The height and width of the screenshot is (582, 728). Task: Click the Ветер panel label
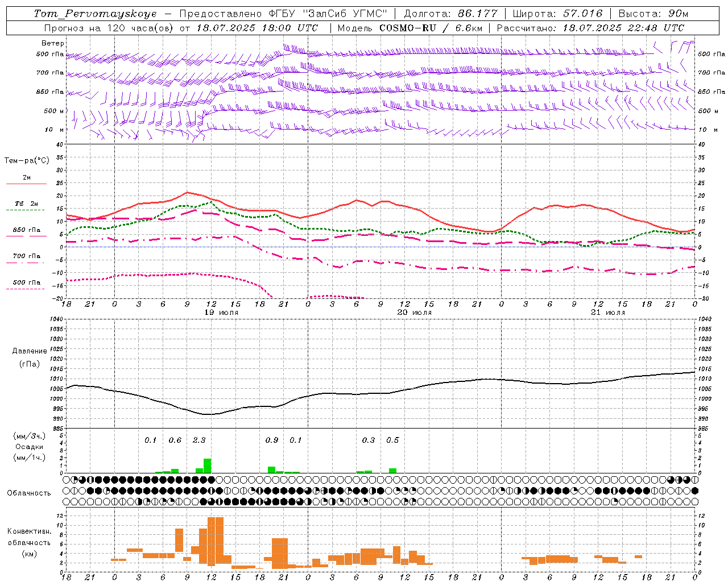click(53, 43)
